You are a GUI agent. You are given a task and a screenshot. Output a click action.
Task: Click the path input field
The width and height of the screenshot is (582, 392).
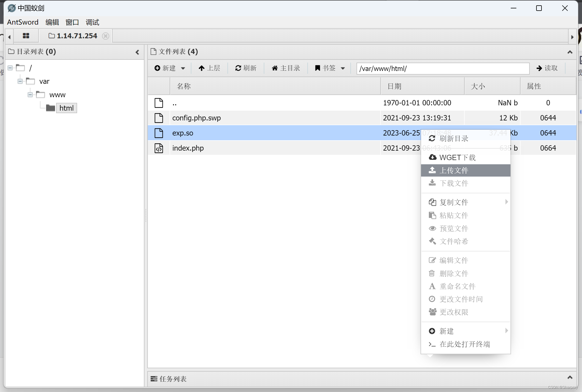[443, 68]
